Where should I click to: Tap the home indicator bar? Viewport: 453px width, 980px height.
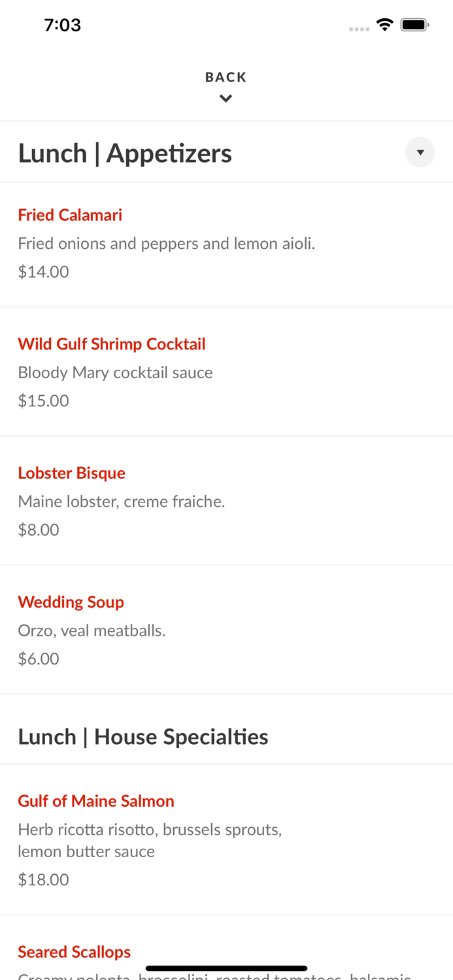(226, 968)
